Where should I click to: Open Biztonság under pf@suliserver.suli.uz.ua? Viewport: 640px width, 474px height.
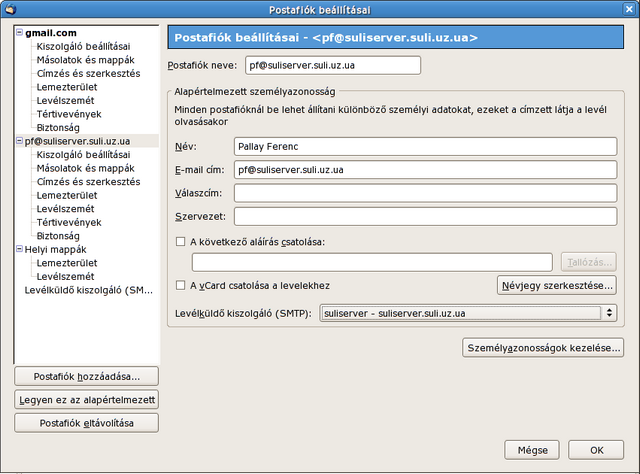(x=60, y=235)
